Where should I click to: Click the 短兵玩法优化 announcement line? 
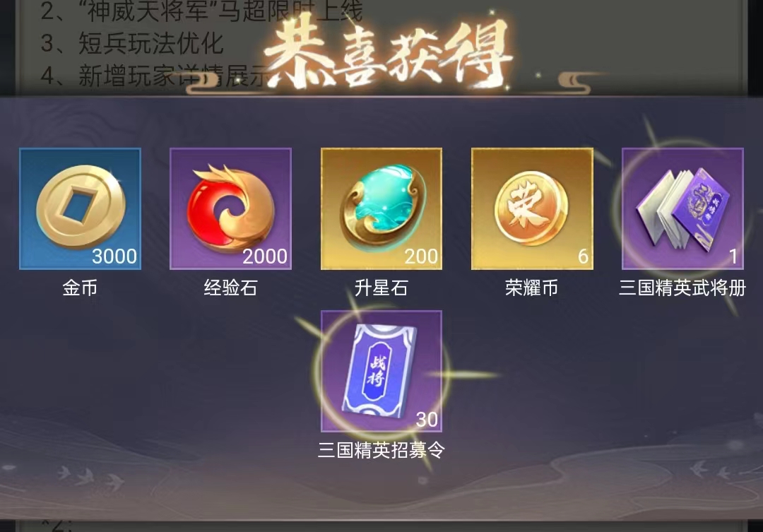point(131,43)
